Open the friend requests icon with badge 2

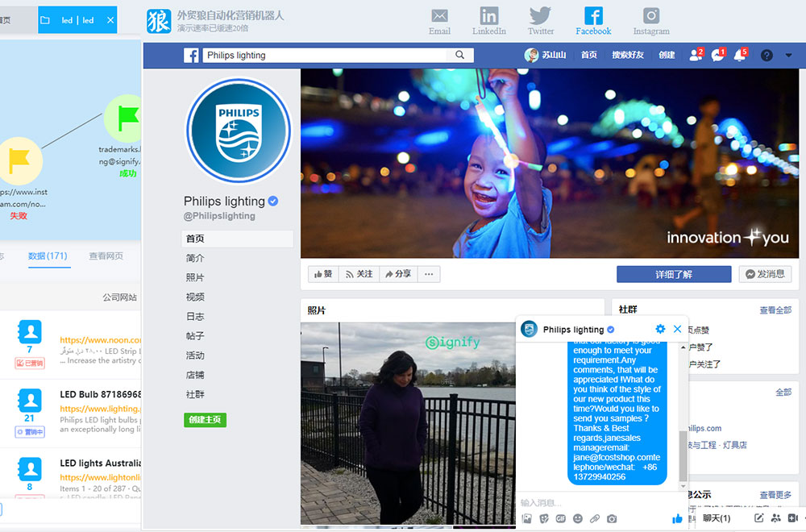click(696, 55)
